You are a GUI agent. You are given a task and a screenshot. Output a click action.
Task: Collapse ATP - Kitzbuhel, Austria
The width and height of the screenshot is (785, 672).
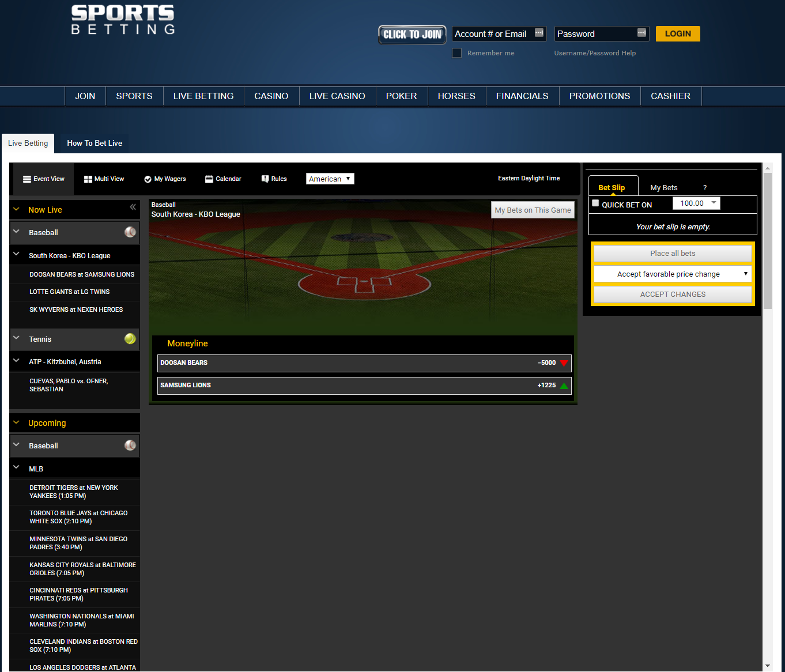[x=16, y=360]
